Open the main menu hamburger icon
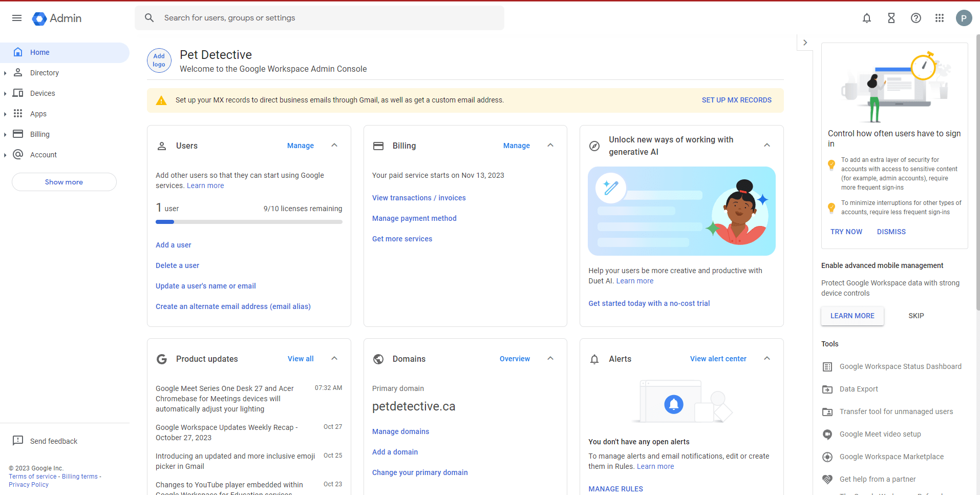Screen dimensions: 980x495 tap(17, 18)
